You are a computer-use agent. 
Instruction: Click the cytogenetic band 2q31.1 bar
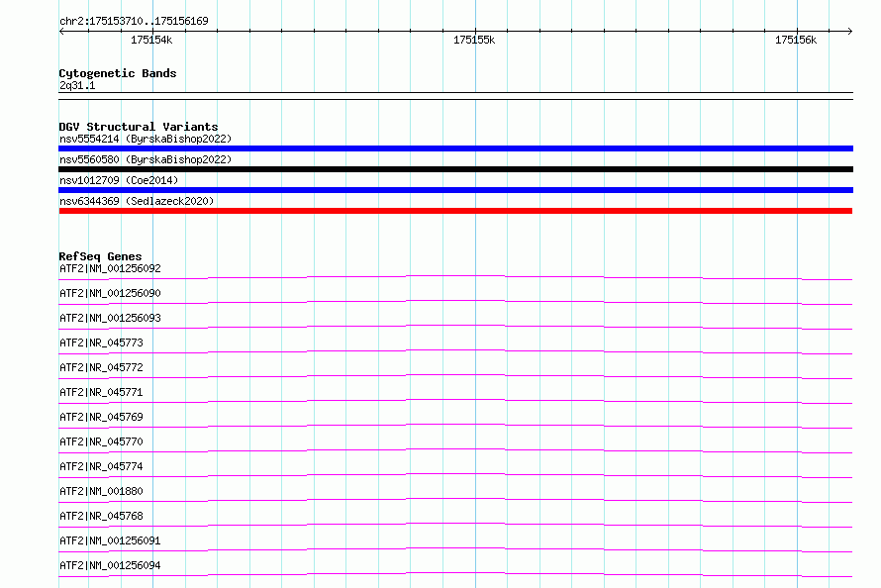tap(455, 96)
